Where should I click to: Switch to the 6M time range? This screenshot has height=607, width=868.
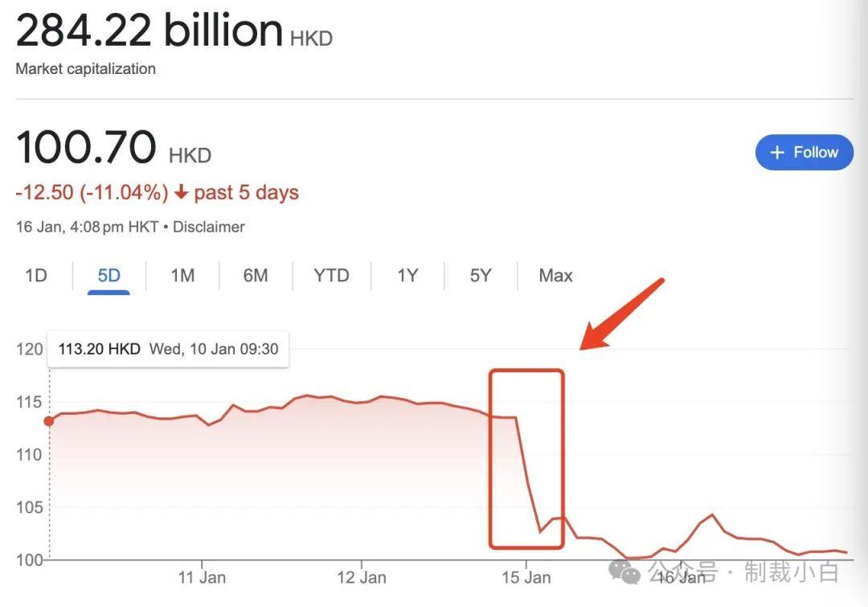click(x=256, y=276)
